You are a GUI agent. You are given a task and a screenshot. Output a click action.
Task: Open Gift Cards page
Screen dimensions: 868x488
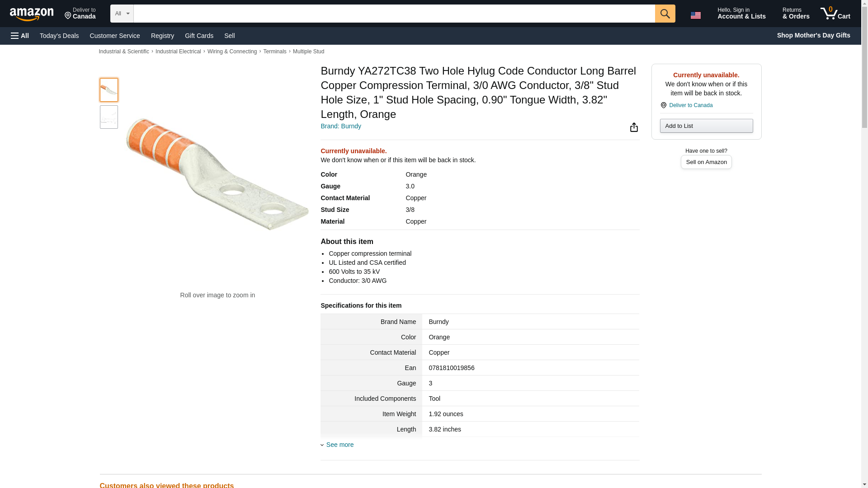coord(199,36)
